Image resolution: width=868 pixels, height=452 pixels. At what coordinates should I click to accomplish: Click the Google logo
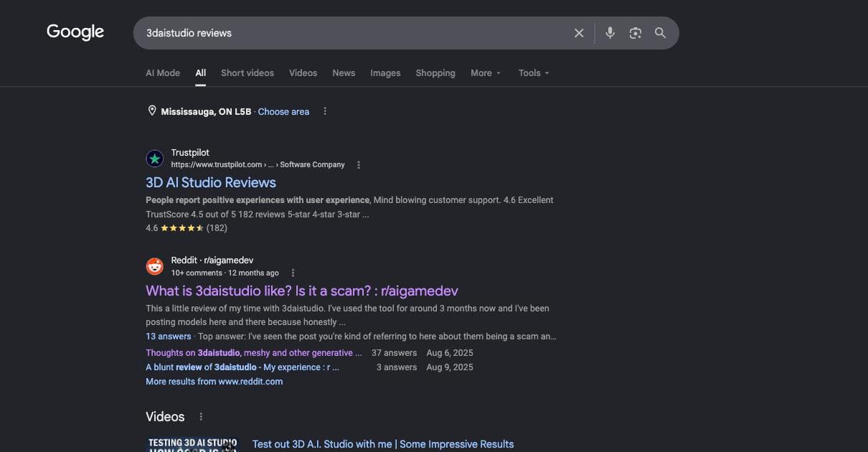coord(75,32)
